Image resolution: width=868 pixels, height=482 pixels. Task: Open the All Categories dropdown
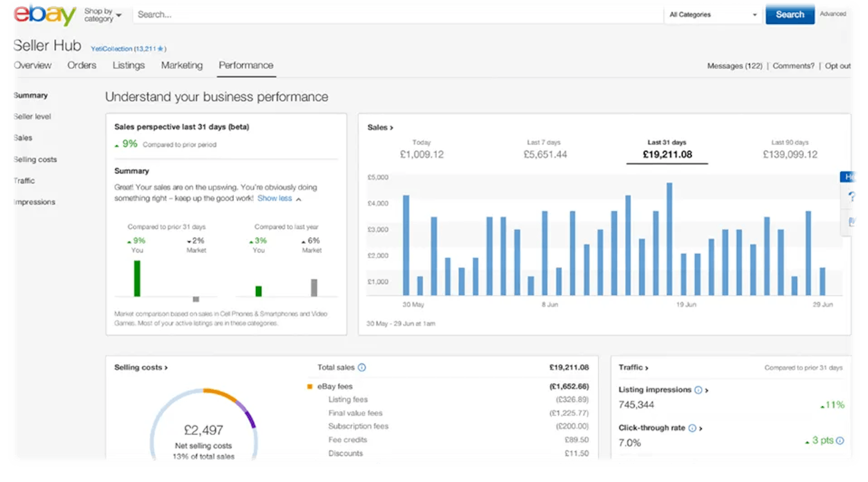713,14
